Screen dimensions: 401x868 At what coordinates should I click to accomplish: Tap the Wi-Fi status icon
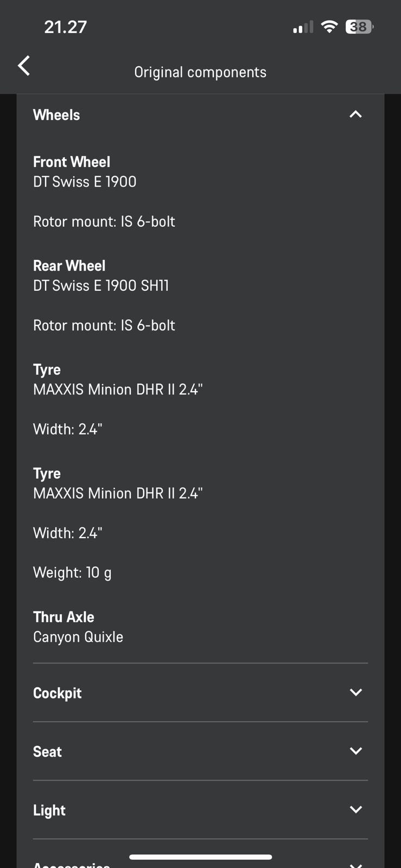tap(329, 27)
